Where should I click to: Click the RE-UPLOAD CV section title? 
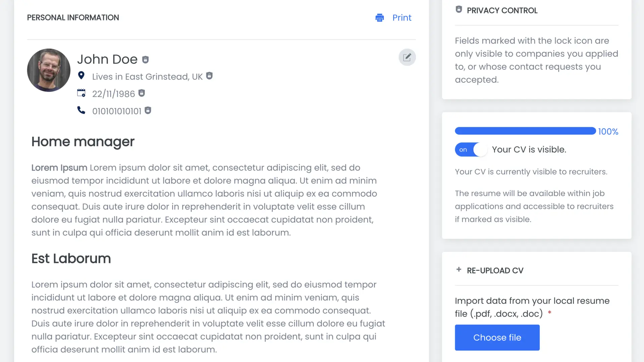click(x=495, y=270)
